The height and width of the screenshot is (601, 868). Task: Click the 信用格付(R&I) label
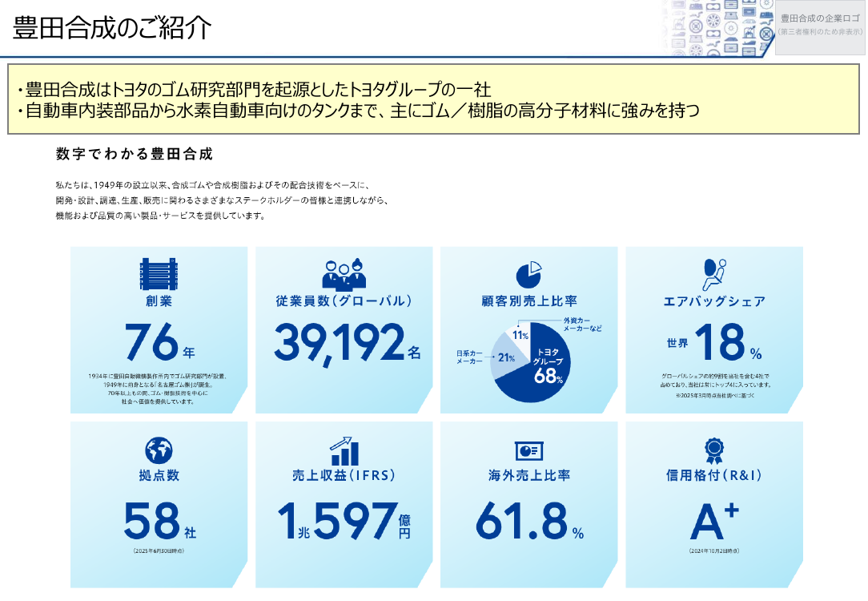click(714, 475)
